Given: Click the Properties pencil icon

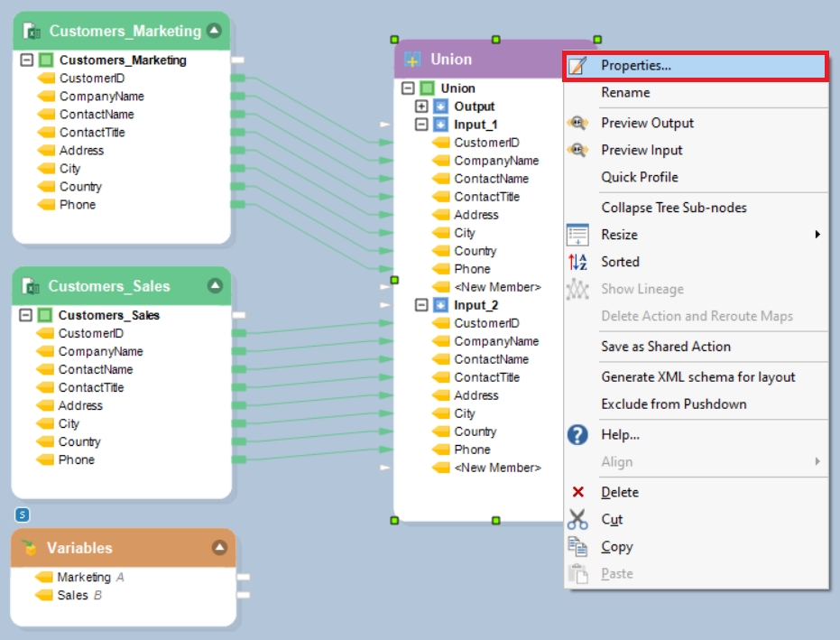Looking at the screenshot, I should [x=577, y=66].
